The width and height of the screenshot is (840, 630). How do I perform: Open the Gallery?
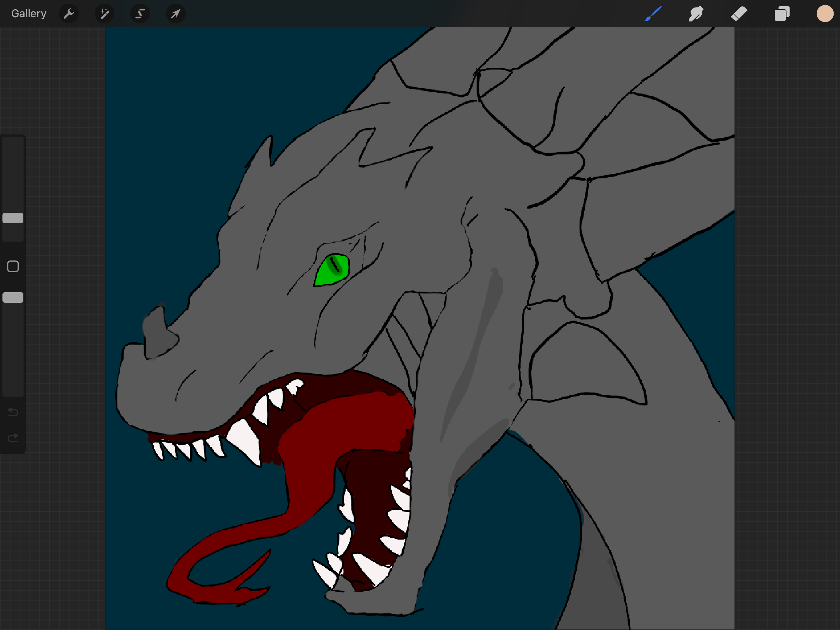coord(29,14)
